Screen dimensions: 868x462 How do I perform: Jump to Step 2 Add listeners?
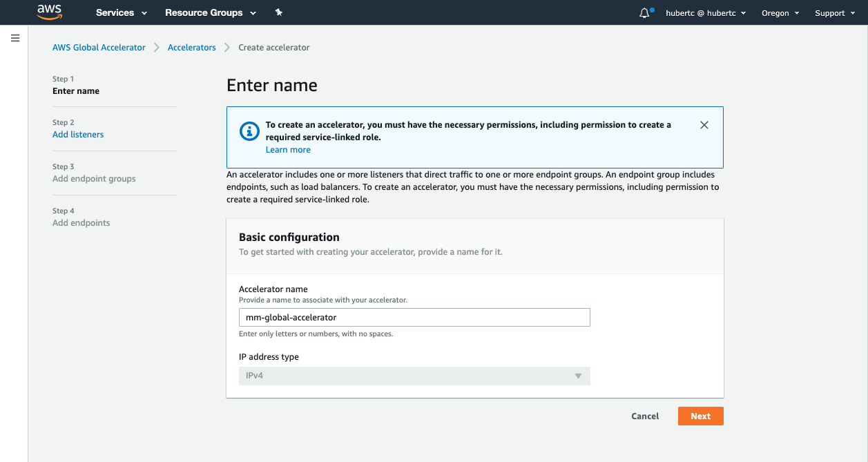point(78,135)
